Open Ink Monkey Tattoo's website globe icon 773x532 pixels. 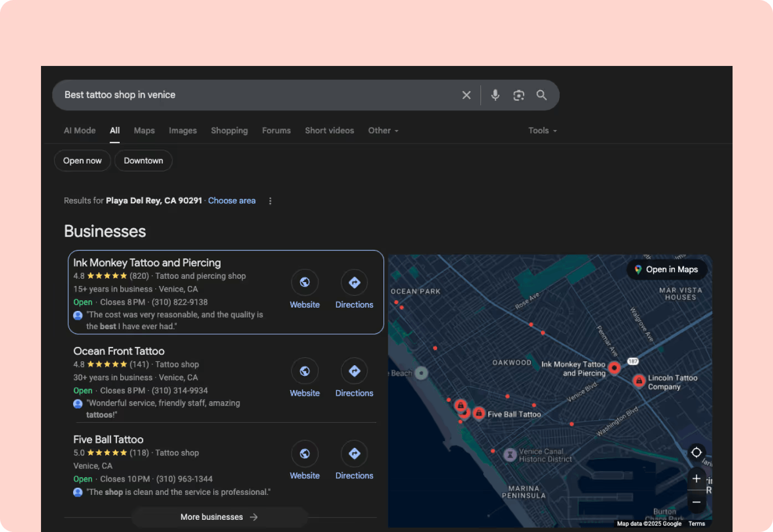click(305, 282)
